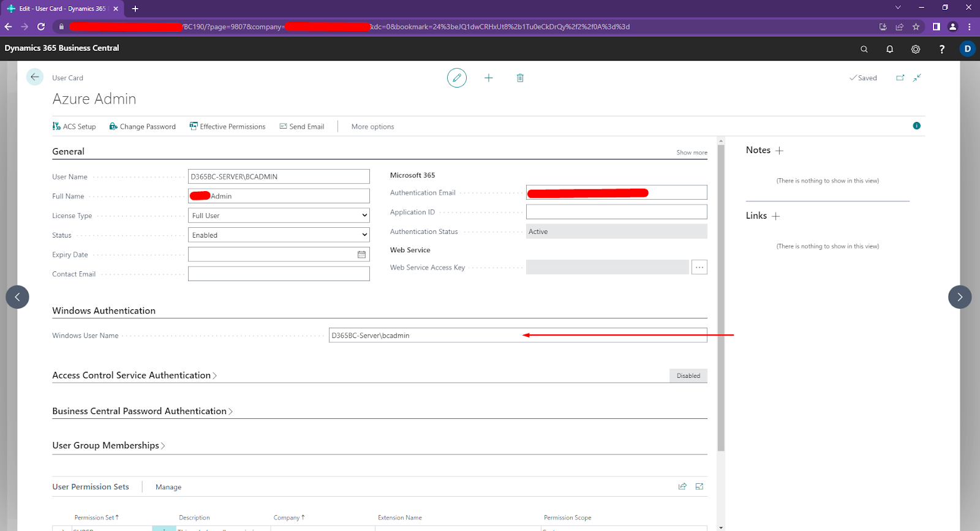The height and width of the screenshot is (531, 980).
Task: Go to next record arrow
Action: click(x=960, y=297)
